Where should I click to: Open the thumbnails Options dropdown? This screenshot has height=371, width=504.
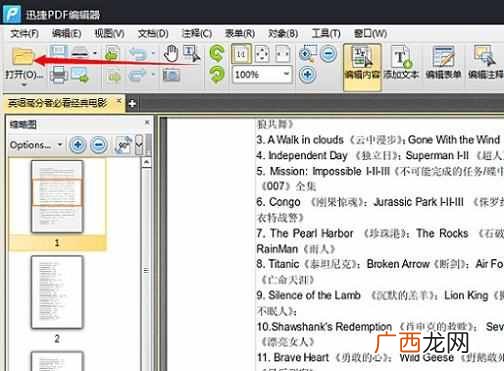[36, 145]
